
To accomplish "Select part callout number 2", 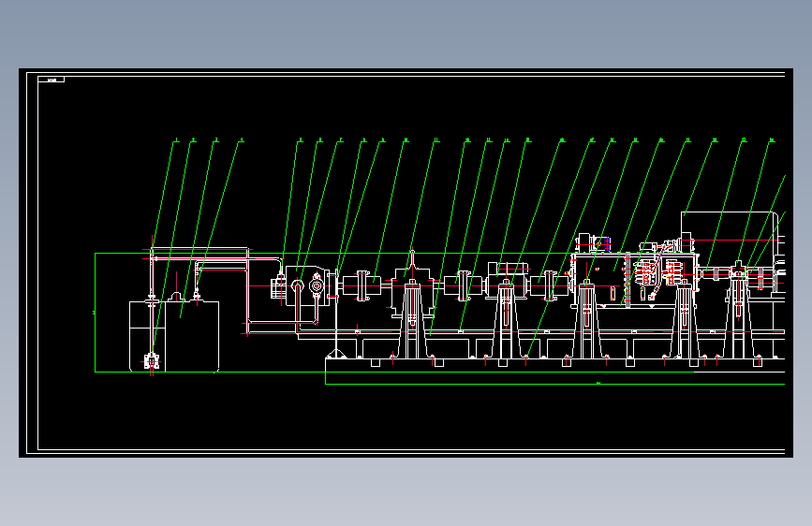I will tap(193, 139).
